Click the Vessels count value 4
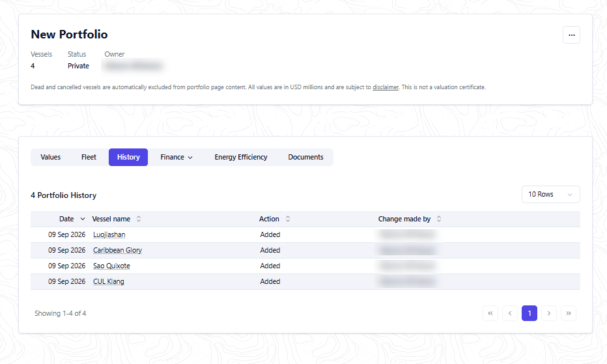Image resolution: width=607 pixels, height=364 pixels. [x=33, y=66]
